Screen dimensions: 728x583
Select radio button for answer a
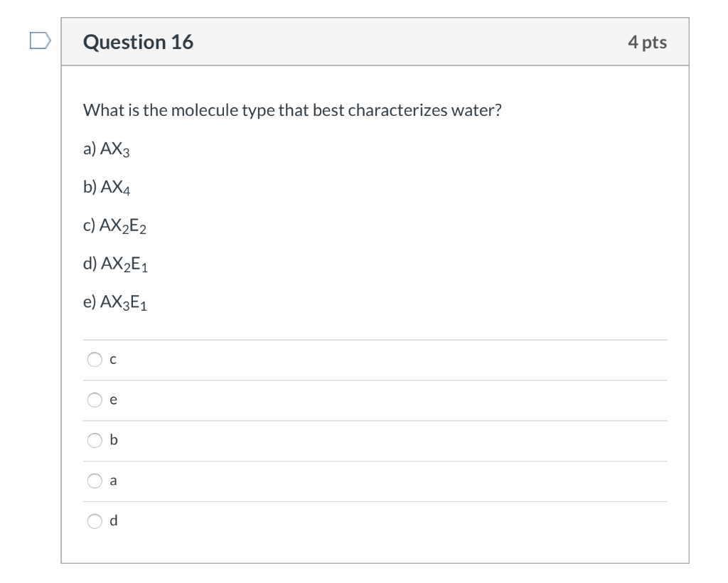pyautogui.click(x=95, y=481)
